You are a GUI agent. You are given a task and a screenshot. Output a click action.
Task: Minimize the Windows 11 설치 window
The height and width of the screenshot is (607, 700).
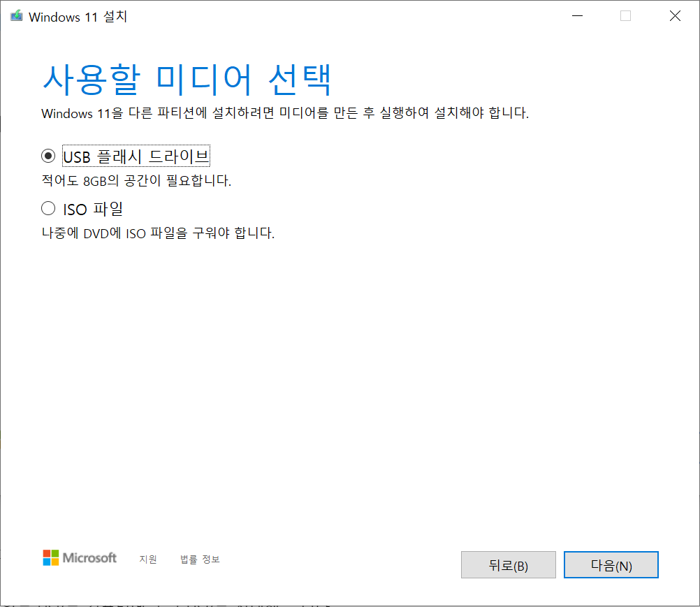577,16
